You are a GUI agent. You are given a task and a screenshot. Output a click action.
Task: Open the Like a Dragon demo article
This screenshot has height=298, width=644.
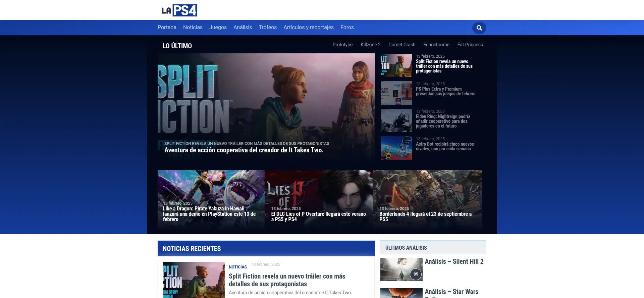pos(209,214)
